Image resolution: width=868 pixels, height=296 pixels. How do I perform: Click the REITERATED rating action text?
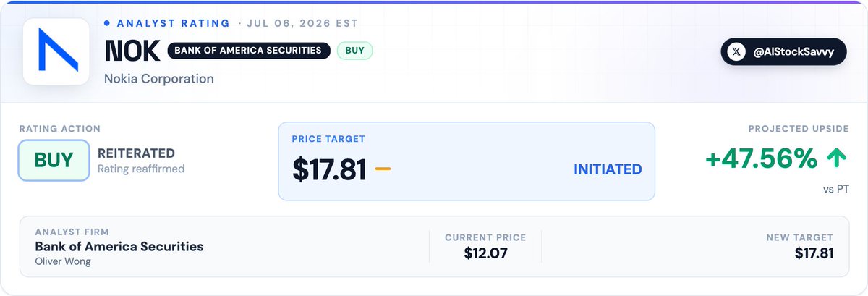tap(136, 153)
